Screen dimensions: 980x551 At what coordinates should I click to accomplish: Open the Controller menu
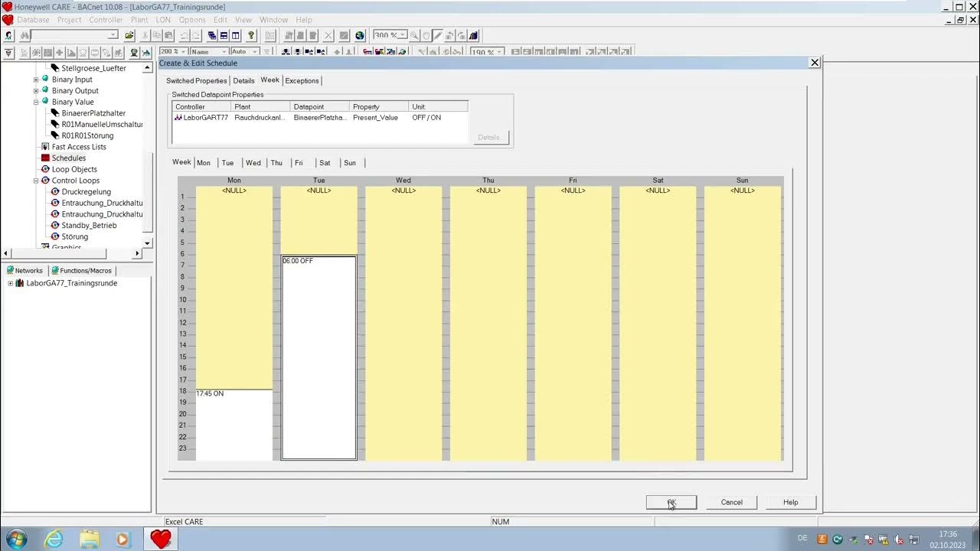(106, 20)
